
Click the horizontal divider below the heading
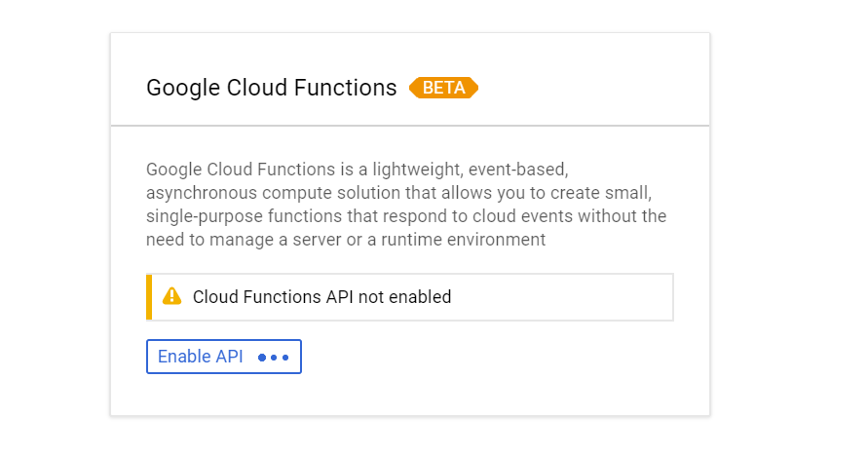(409, 126)
